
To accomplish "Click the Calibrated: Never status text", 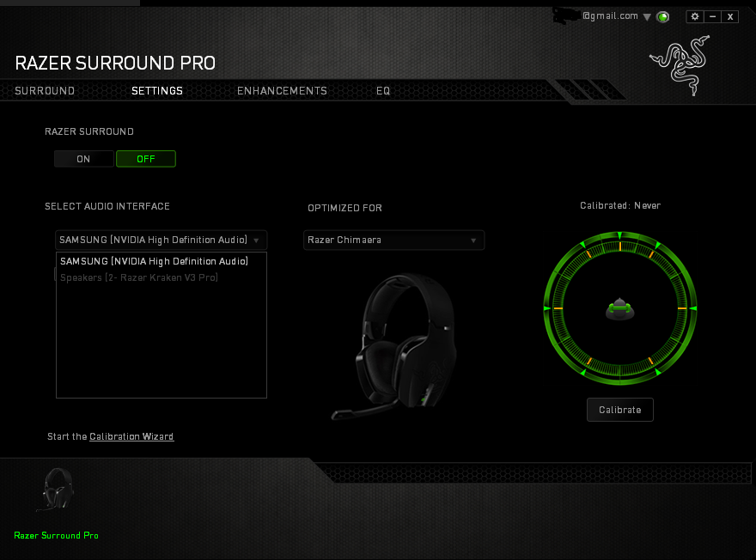I will pyautogui.click(x=620, y=206).
